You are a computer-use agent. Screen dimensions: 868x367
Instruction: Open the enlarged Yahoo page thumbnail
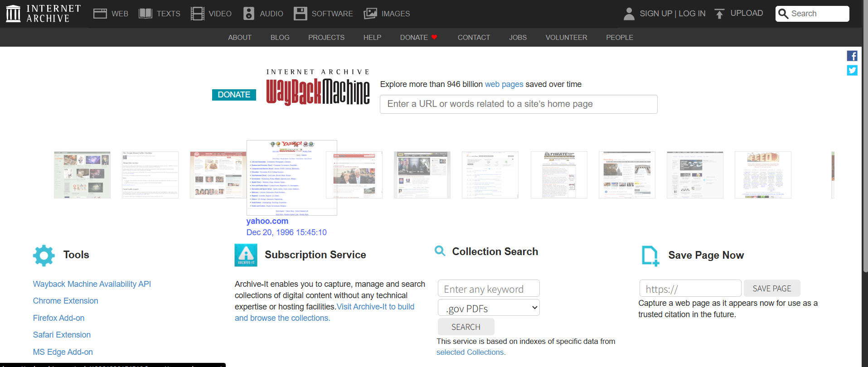point(292,178)
